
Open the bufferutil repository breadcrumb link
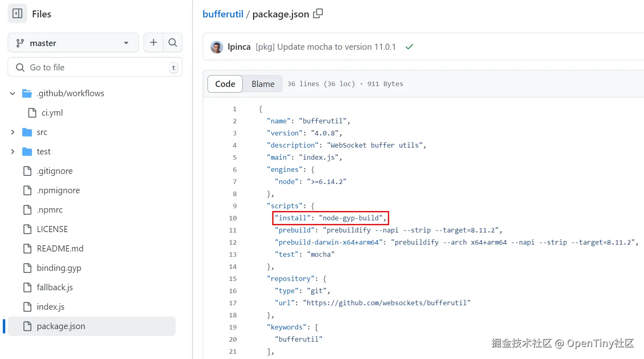(223, 14)
